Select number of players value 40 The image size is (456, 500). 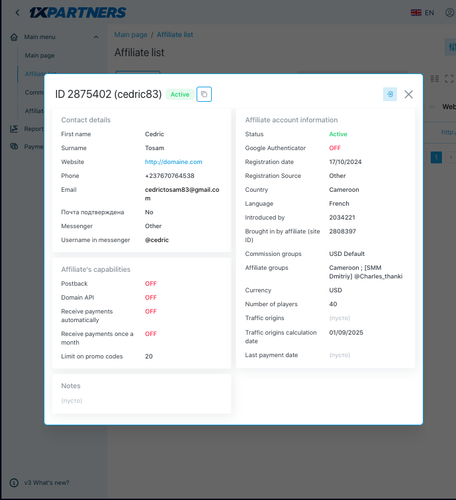tap(333, 304)
